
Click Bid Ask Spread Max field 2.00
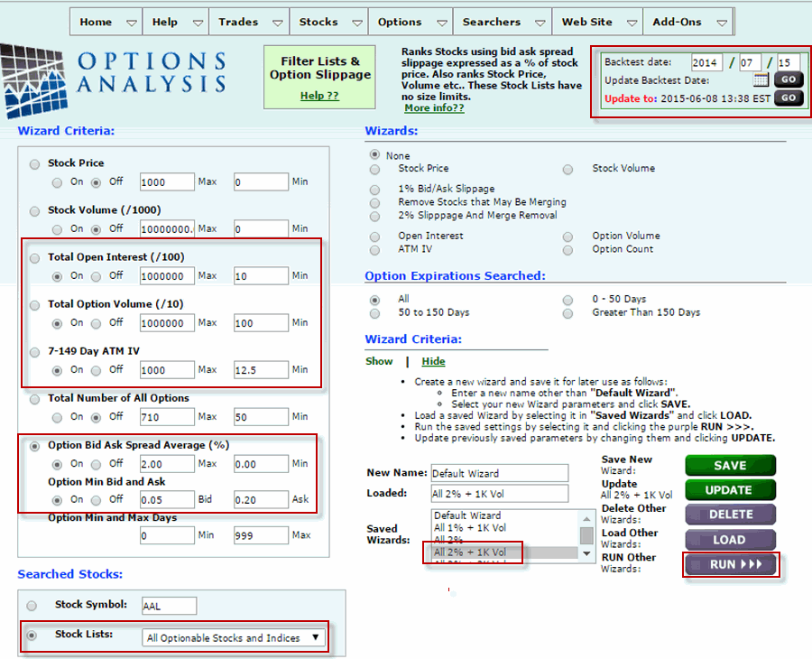pos(167,464)
